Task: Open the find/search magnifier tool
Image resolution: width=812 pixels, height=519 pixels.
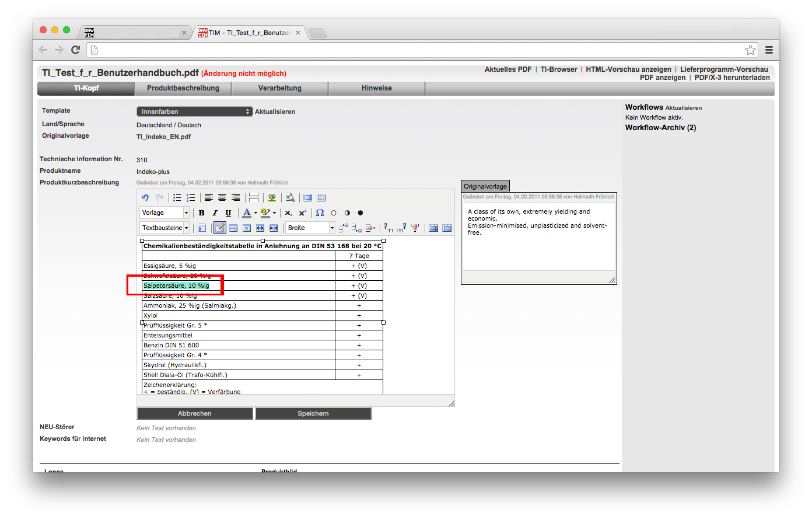Action: tap(290, 198)
